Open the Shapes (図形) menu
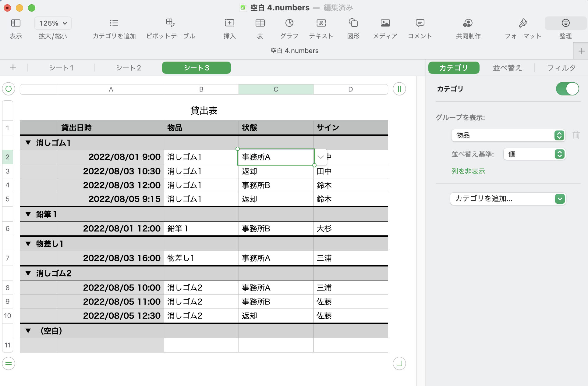The image size is (588, 386). click(353, 23)
